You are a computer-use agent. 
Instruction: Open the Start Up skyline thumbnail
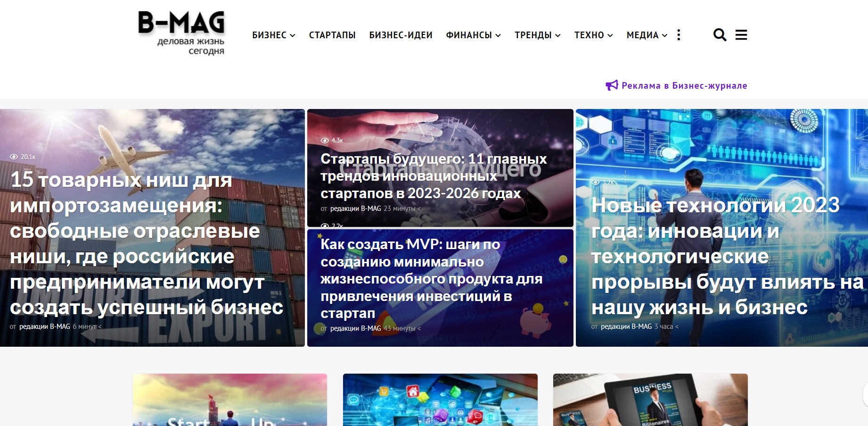coord(230,400)
